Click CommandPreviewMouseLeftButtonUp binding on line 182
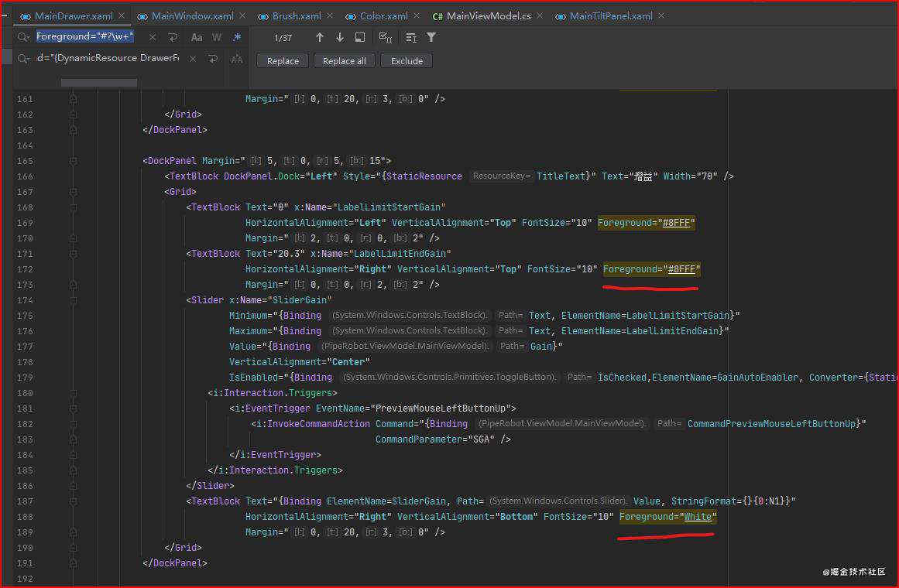Screen dimensions: 899x588 771,424
